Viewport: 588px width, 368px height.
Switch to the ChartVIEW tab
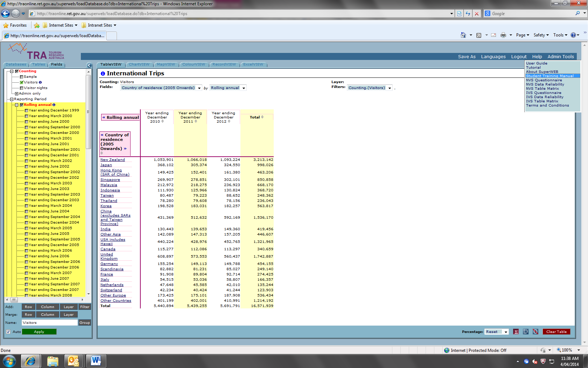point(139,64)
